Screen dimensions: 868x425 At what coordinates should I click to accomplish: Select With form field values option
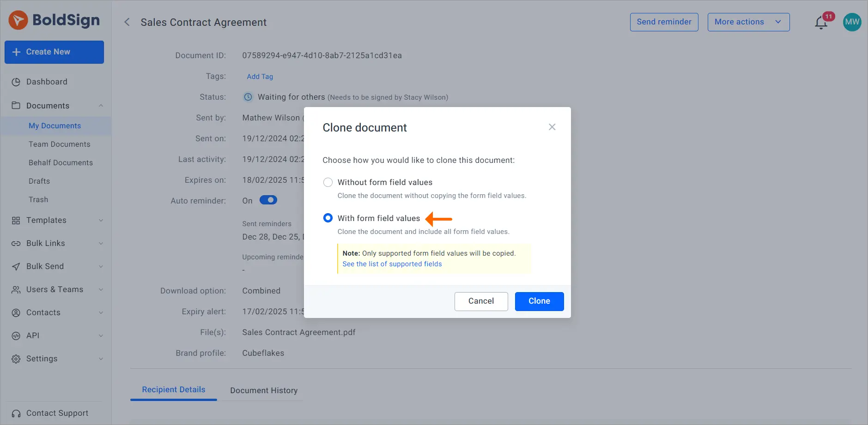coord(328,218)
